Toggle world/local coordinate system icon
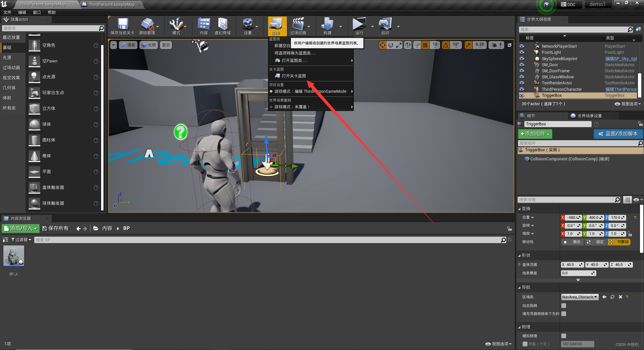 tap(408, 45)
